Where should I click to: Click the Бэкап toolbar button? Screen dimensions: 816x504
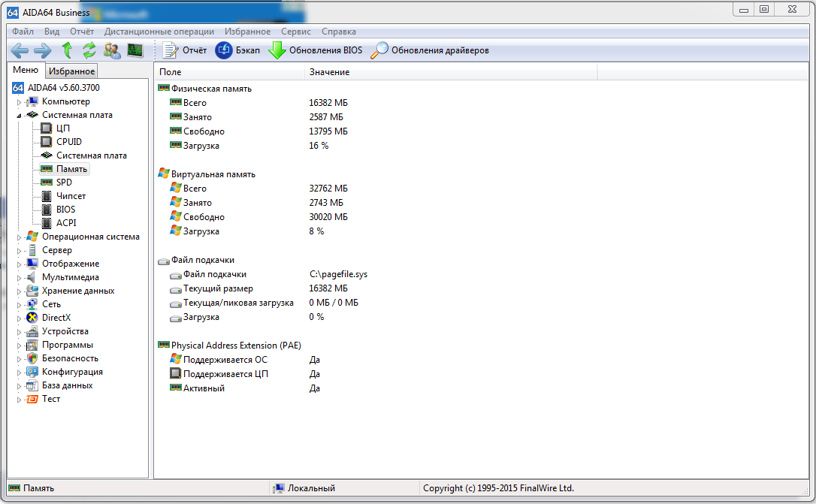coord(237,50)
